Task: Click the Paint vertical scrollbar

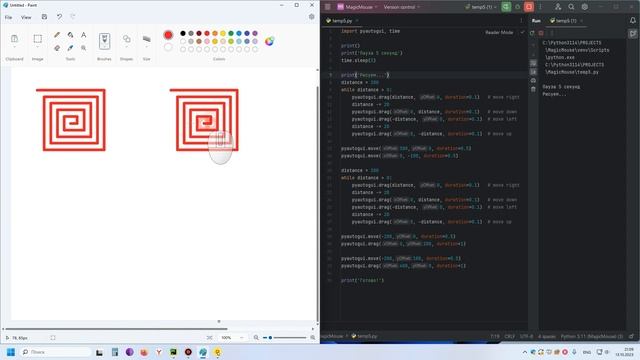Action: 318,204
